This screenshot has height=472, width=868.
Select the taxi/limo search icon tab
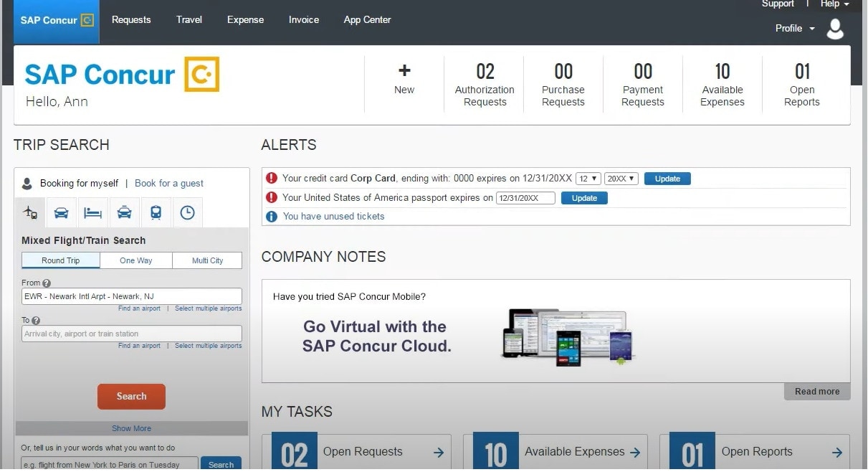click(125, 213)
